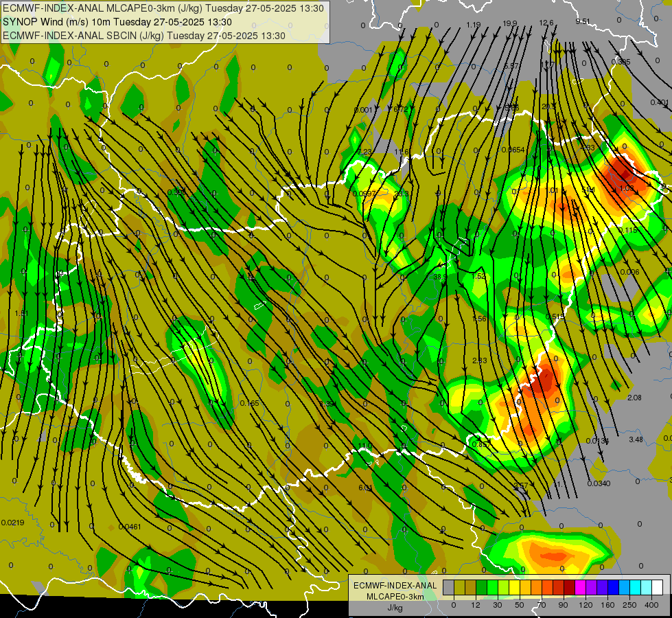The height and width of the screenshot is (618, 672).
Task: Click map value 0.857
Action: (x=481, y=444)
